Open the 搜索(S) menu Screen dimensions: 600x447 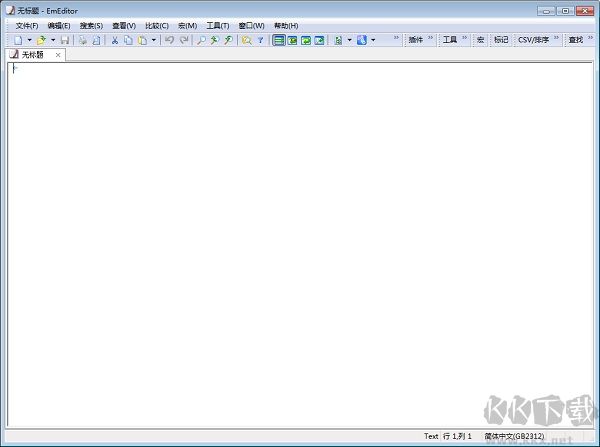point(91,26)
